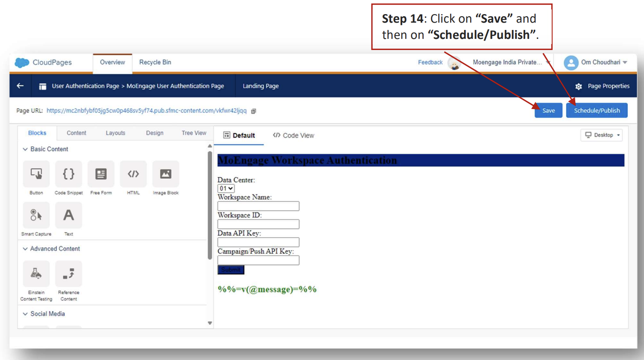644x360 pixels.
Task: Switch to the Content tab
Action: click(76, 133)
